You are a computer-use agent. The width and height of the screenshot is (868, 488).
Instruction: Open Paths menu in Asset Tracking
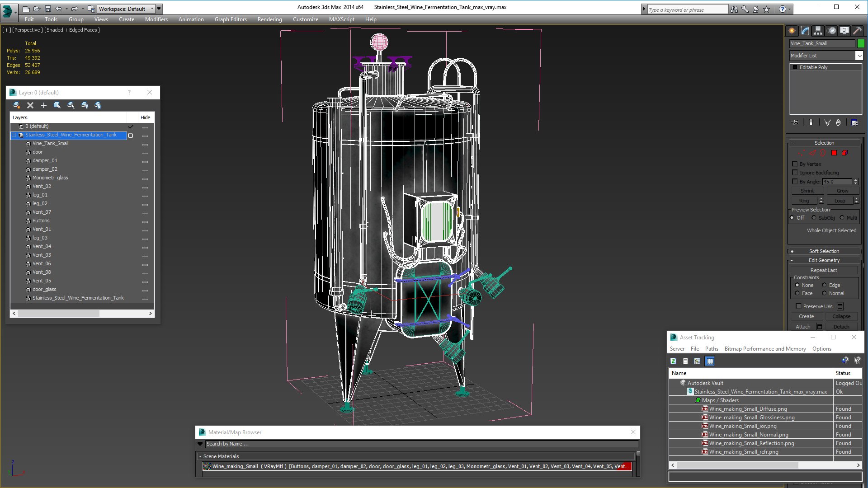(712, 349)
